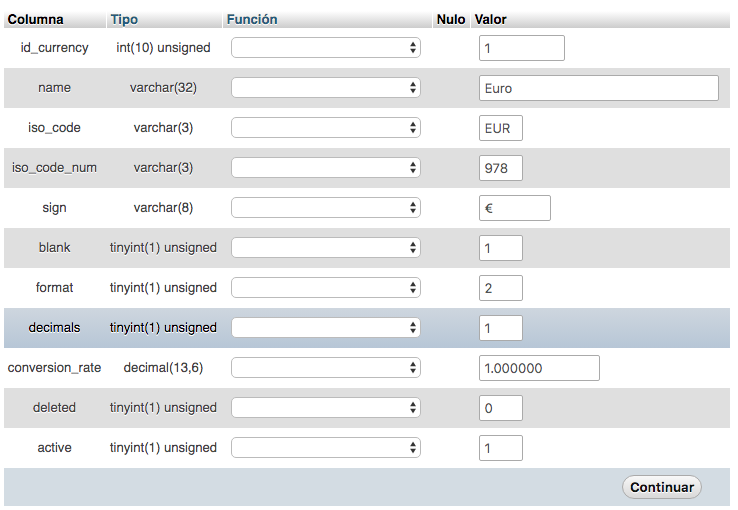Click the sign field with € symbol
The height and width of the screenshot is (510, 738).
pyautogui.click(x=514, y=208)
